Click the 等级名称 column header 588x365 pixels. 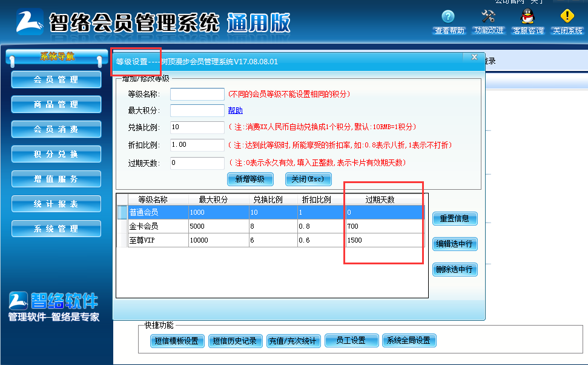point(158,199)
